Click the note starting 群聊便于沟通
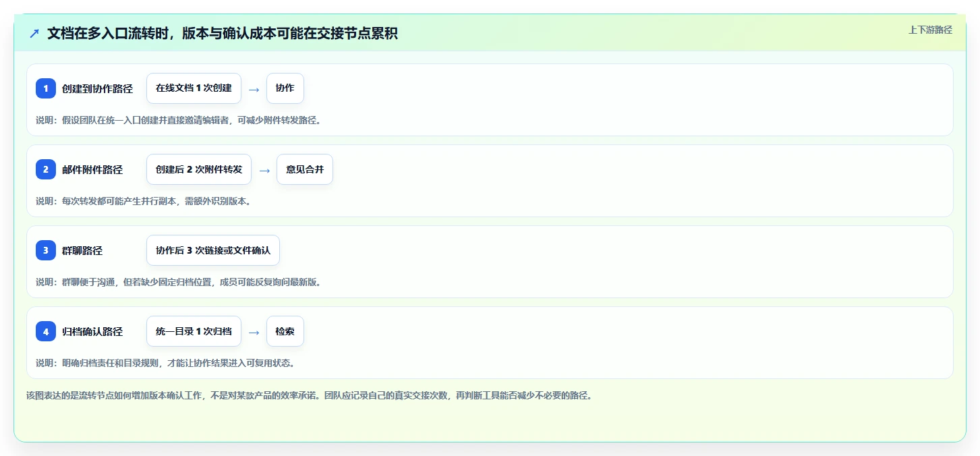Viewport: 980px width, 456px height. point(179,282)
